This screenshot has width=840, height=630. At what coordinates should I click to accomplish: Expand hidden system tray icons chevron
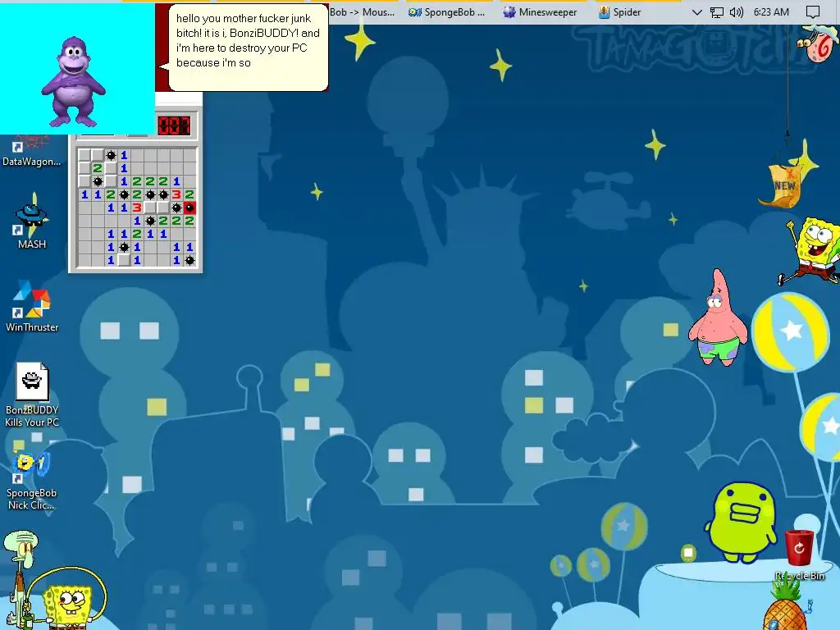[x=696, y=11]
